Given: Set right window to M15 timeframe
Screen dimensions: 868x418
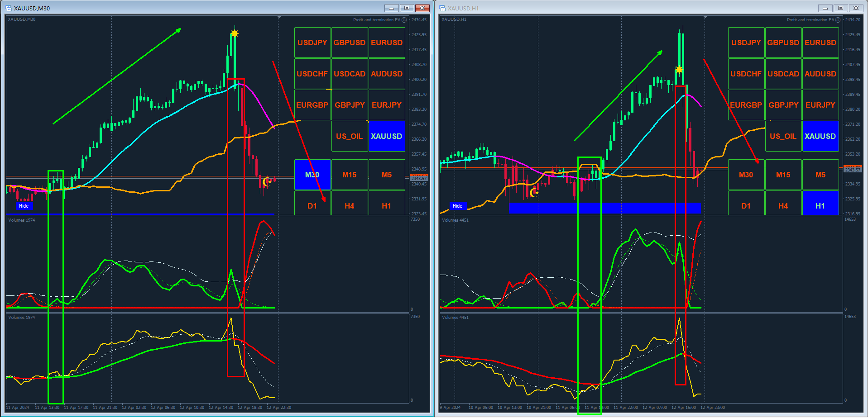Looking at the screenshot, I should (x=783, y=175).
